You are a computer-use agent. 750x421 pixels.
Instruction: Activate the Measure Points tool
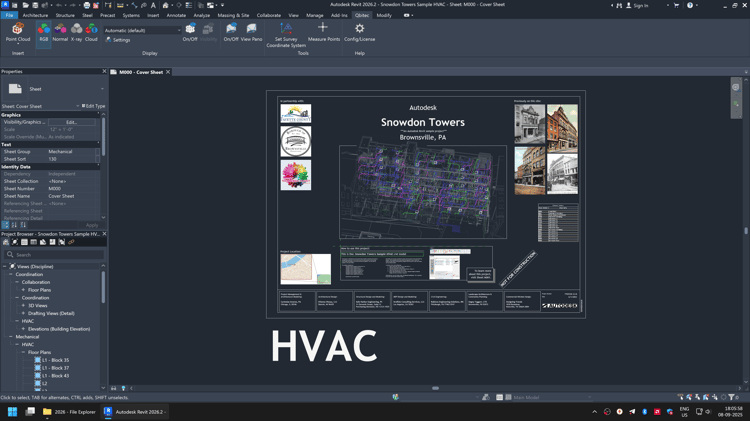[324, 32]
